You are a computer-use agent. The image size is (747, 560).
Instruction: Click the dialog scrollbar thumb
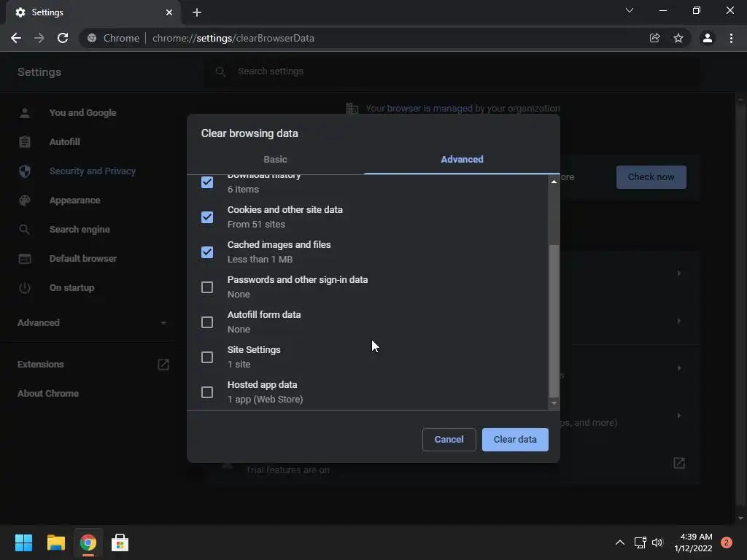pyautogui.click(x=554, y=321)
